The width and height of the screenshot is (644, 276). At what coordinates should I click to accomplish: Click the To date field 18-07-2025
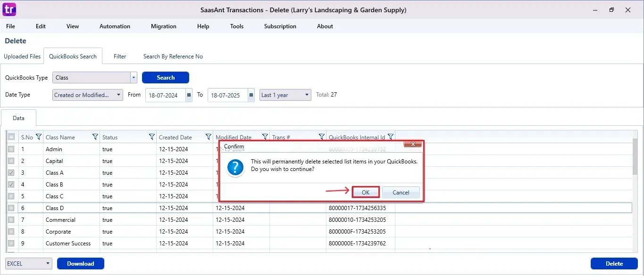(227, 95)
